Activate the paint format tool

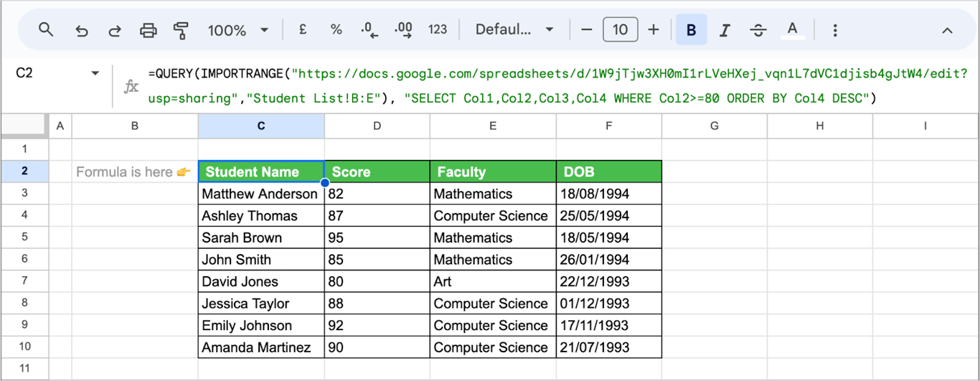coord(181,30)
